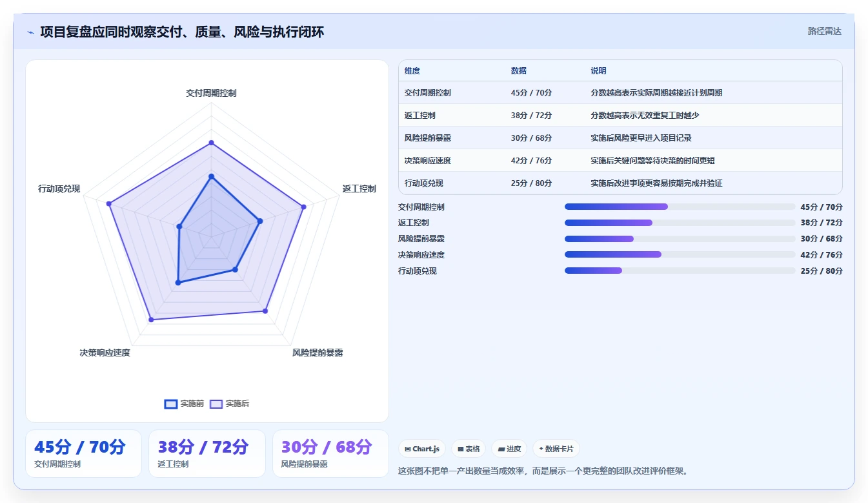The image size is (868, 503).
Task: Click the page title 项目复盘应同时观察交付
Action: tap(182, 32)
